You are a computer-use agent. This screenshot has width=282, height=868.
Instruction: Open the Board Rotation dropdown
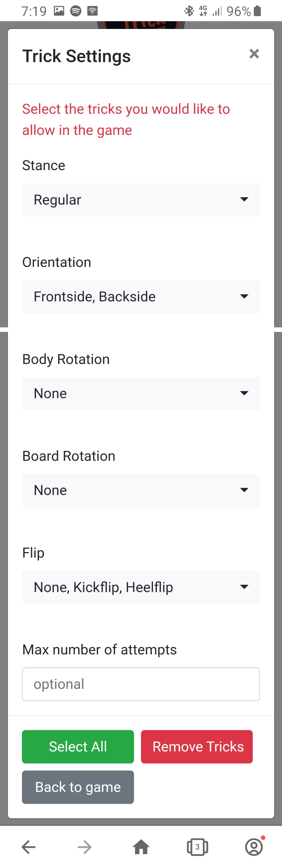[x=141, y=490]
